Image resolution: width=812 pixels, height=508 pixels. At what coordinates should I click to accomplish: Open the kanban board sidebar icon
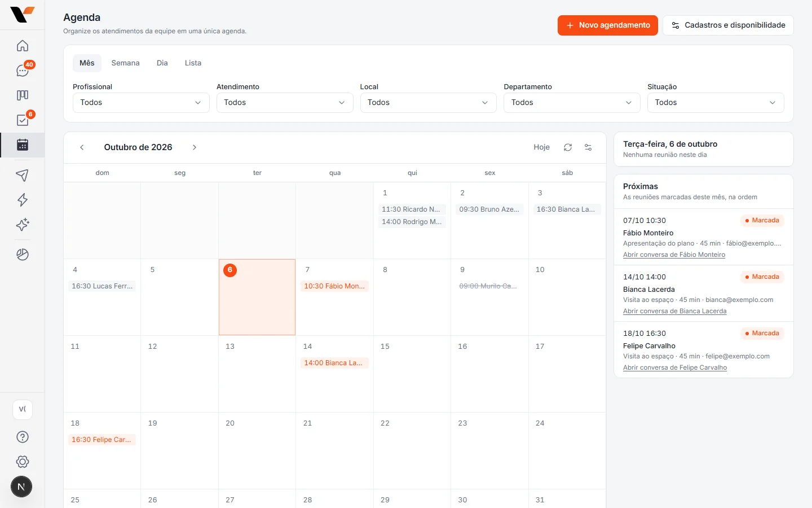click(x=23, y=95)
